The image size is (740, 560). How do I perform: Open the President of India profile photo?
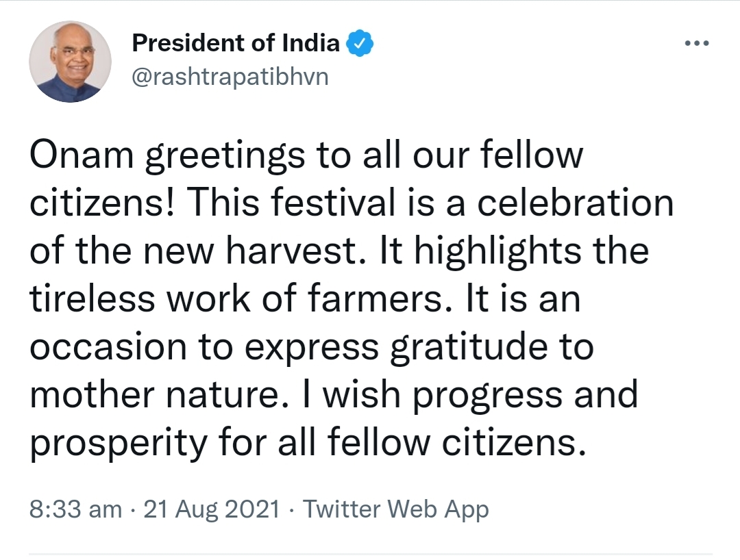pyautogui.click(x=71, y=62)
